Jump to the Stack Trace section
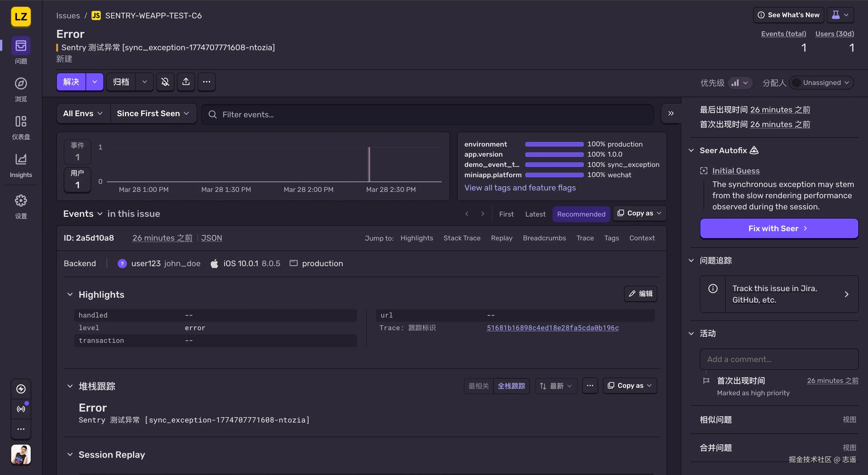 tap(462, 238)
